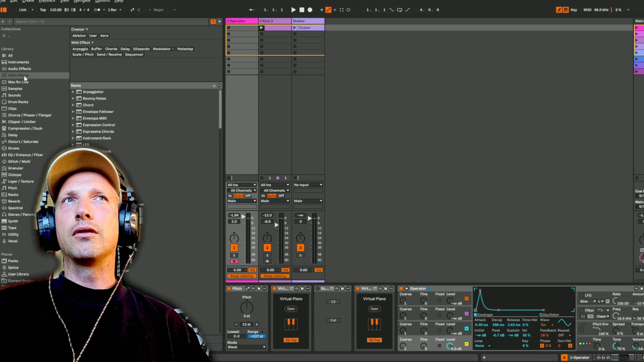Turn Kick 3 monitoring Off
This screenshot has width=644, height=362.
(281, 196)
